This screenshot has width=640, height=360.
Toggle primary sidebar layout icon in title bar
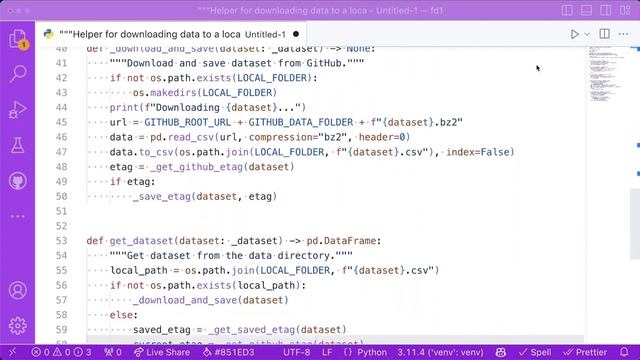coord(567,10)
